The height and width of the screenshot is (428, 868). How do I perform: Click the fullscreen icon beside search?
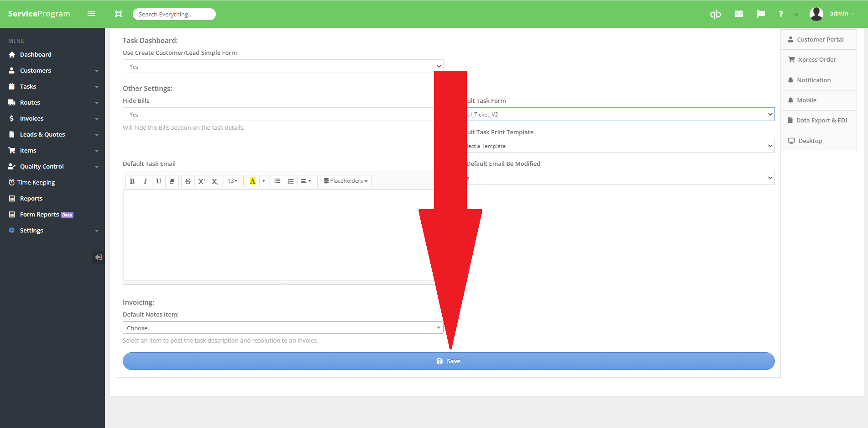click(119, 14)
